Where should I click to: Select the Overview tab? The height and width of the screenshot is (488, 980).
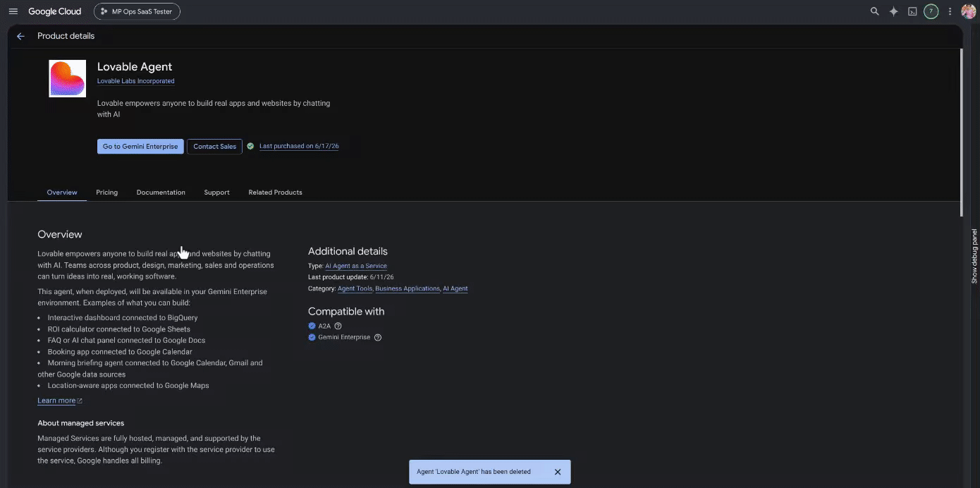62,193
